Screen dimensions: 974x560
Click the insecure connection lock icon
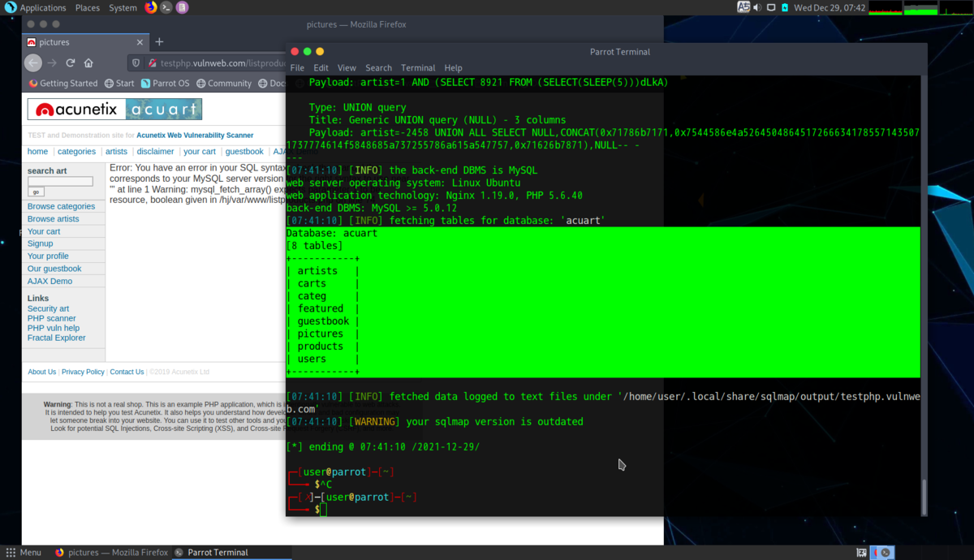click(152, 62)
